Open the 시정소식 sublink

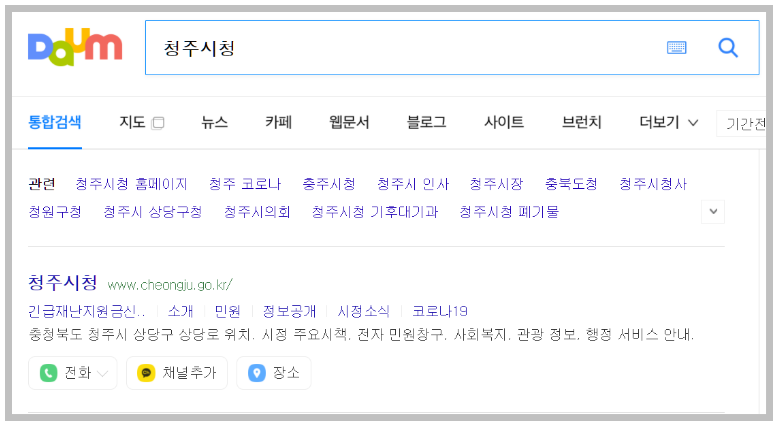pos(364,311)
